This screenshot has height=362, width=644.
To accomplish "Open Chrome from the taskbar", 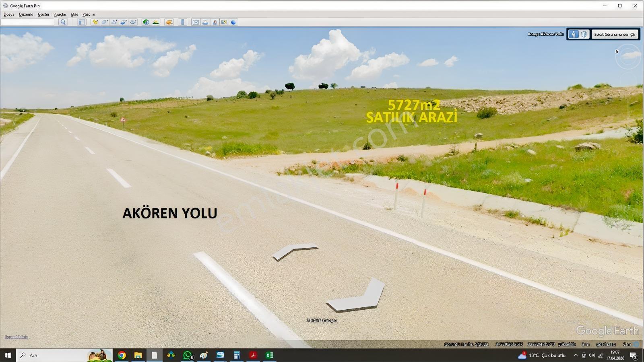I will [x=122, y=355].
